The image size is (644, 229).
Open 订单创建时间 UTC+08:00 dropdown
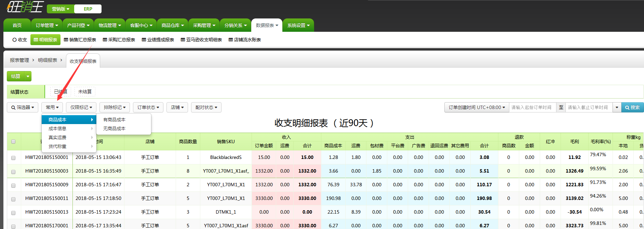tap(477, 107)
